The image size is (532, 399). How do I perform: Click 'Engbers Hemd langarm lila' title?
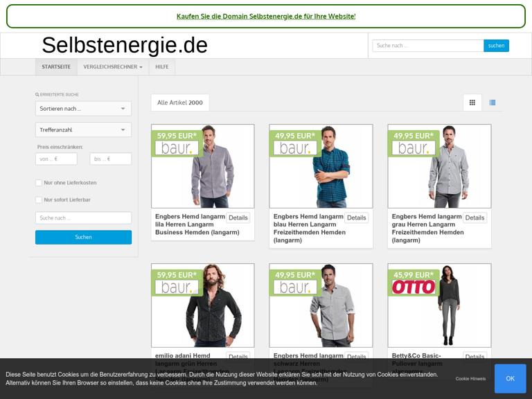(x=197, y=224)
